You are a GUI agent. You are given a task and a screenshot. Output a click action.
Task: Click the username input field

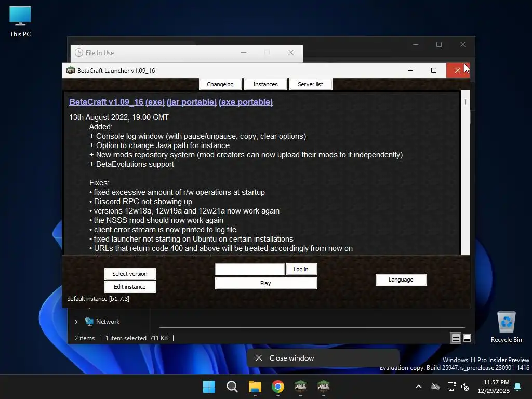tap(250, 270)
